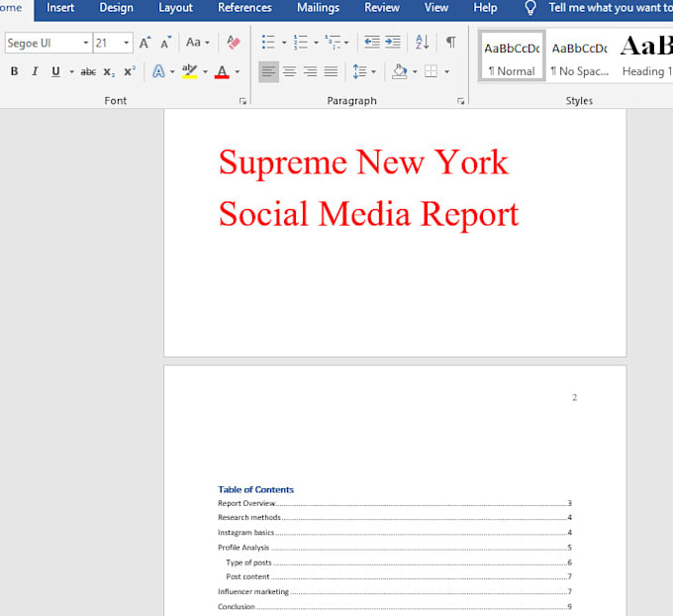Click the Borders icon

pyautogui.click(x=431, y=71)
